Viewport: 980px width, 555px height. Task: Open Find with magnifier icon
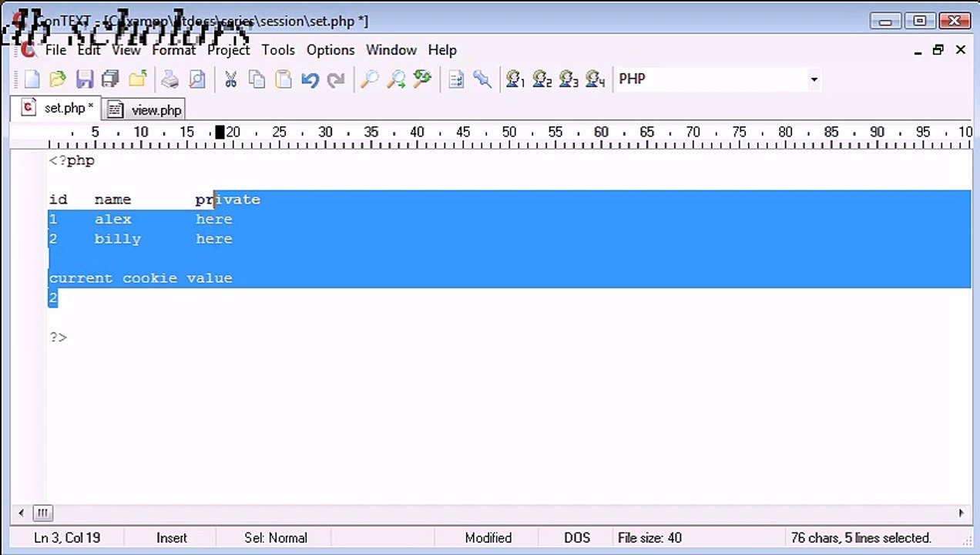pos(370,79)
